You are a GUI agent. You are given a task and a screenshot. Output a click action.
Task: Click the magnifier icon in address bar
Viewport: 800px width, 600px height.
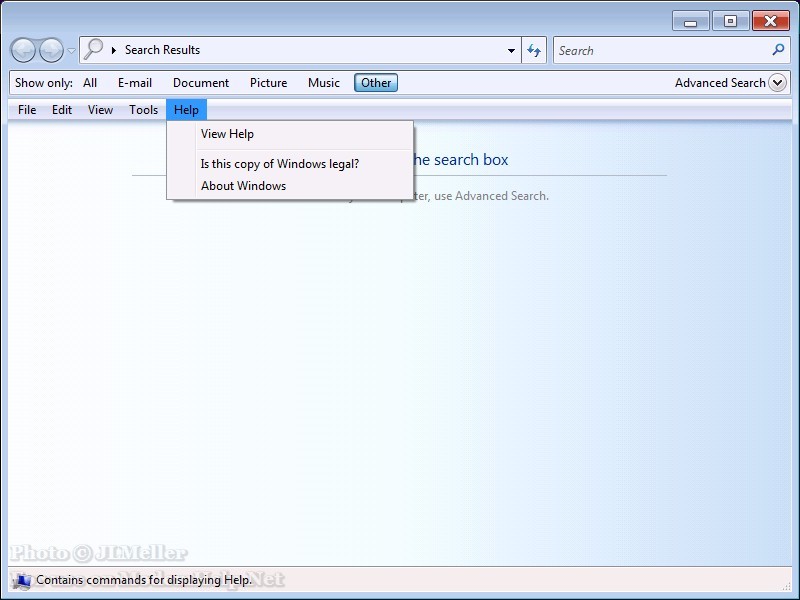[x=93, y=49]
